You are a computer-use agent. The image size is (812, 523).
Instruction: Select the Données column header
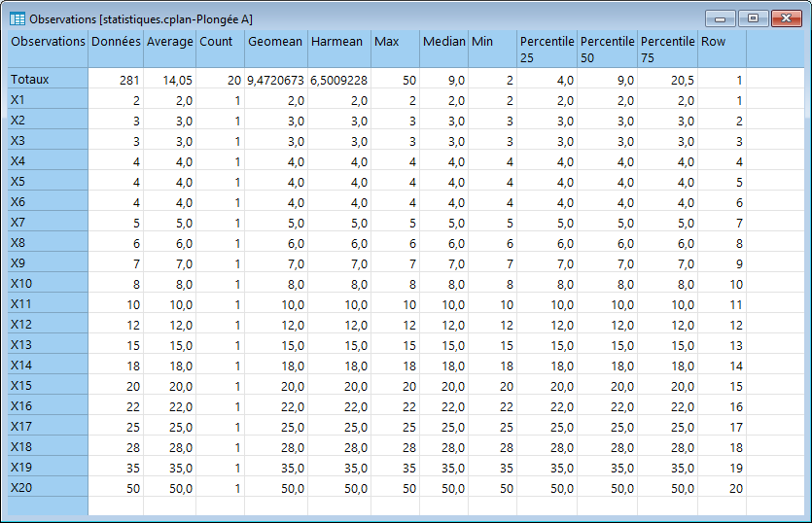pyautogui.click(x=116, y=49)
